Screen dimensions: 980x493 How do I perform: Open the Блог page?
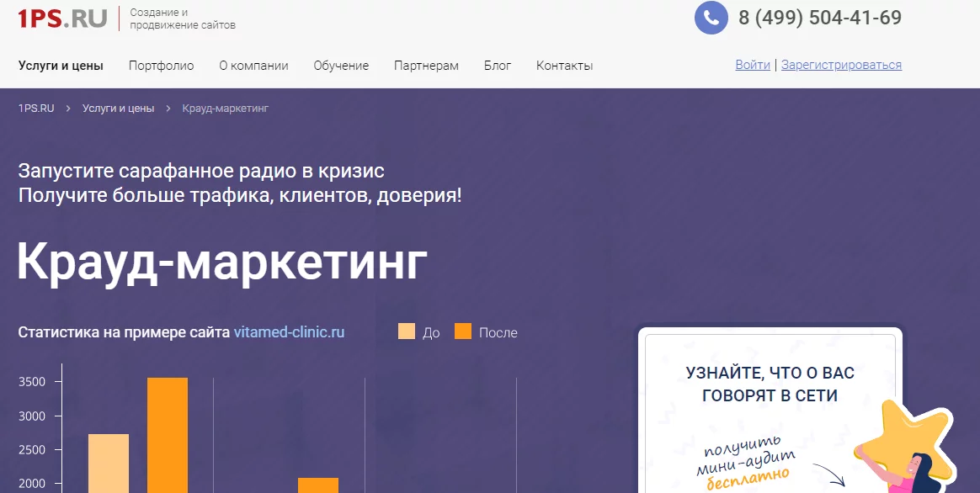point(498,66)
